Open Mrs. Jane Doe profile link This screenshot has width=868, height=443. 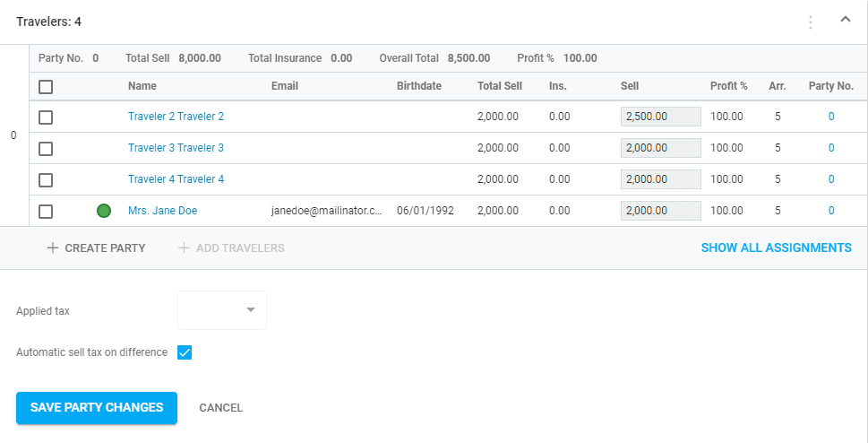point(163,211)
